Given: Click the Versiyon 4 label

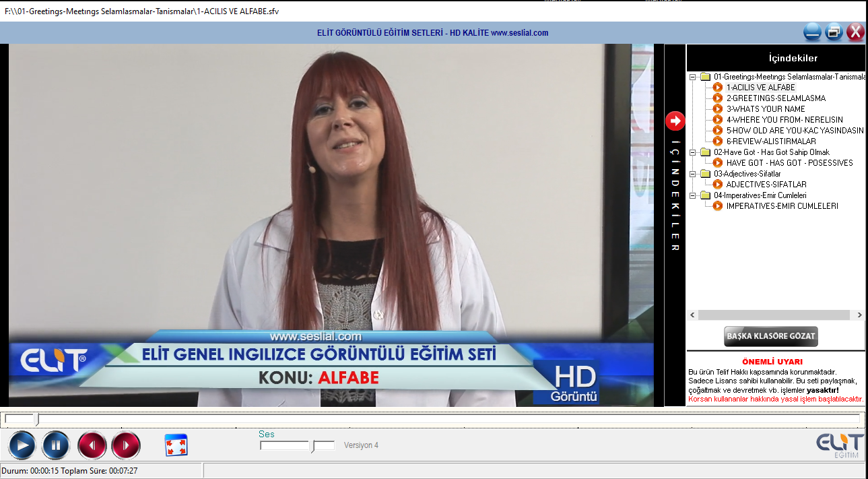Looking at the screenshot, I should pyautogui.click(x=361, y=445).
